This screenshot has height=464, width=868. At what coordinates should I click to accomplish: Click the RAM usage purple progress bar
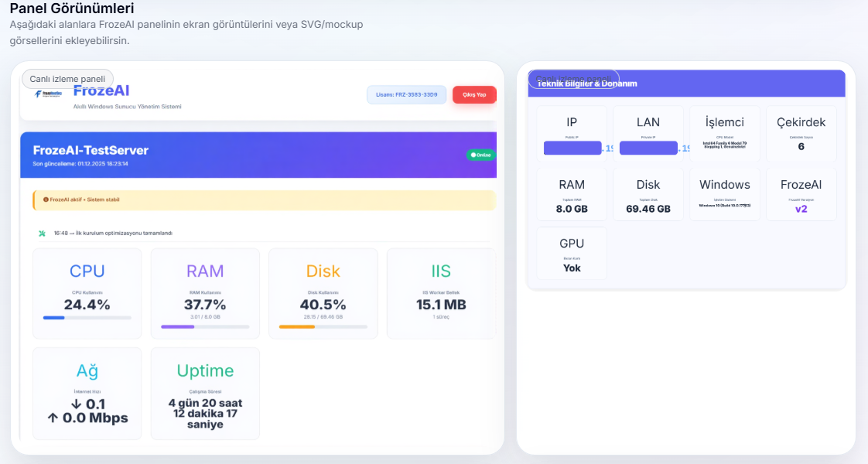(205, 326)
